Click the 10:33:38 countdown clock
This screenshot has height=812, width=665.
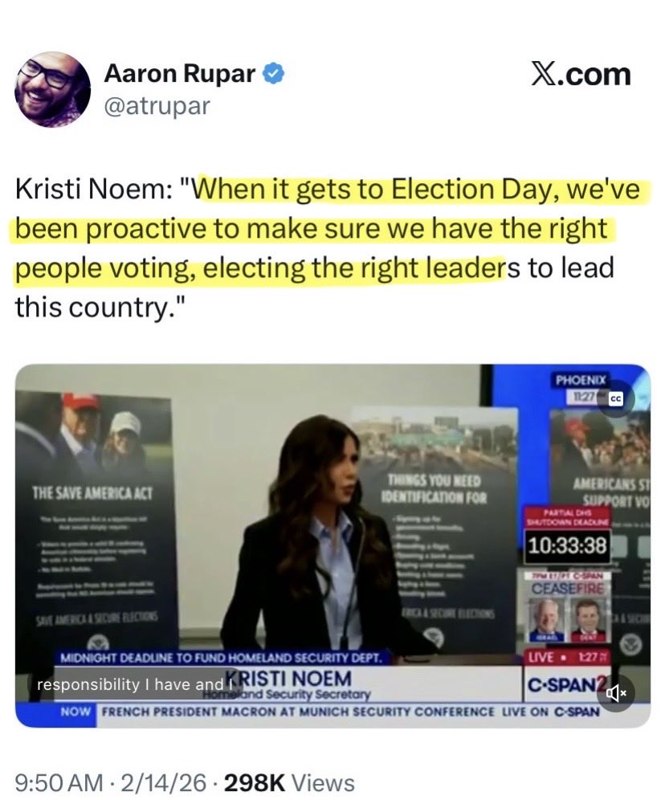pos(567,545)
